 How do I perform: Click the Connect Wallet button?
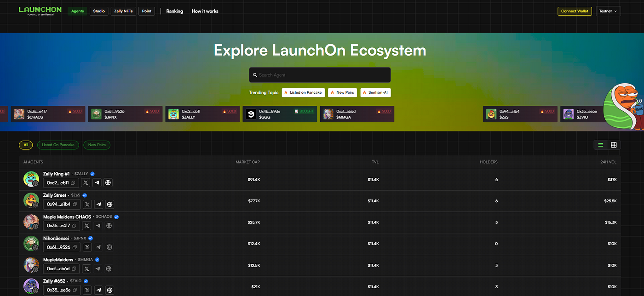[x=575, y=11]
